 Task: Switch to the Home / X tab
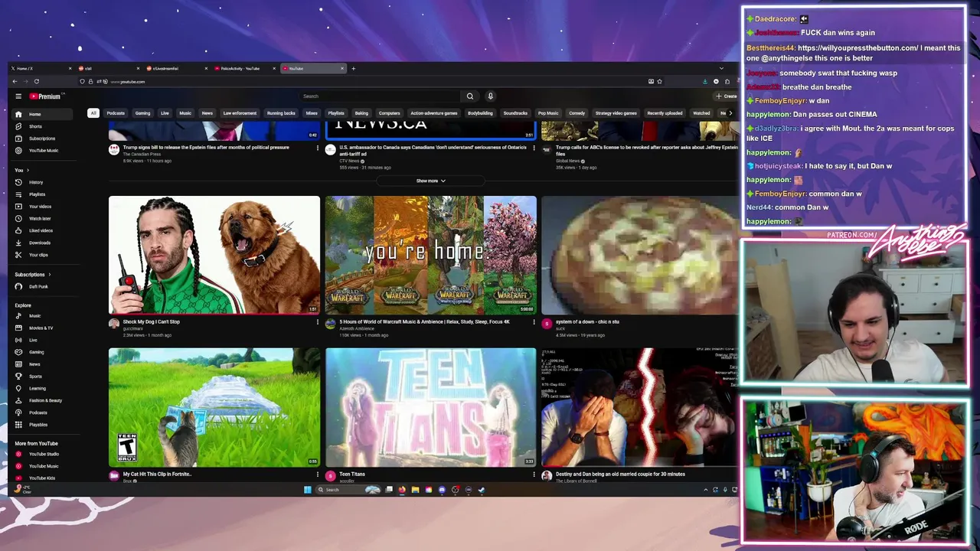pos(42,69)
